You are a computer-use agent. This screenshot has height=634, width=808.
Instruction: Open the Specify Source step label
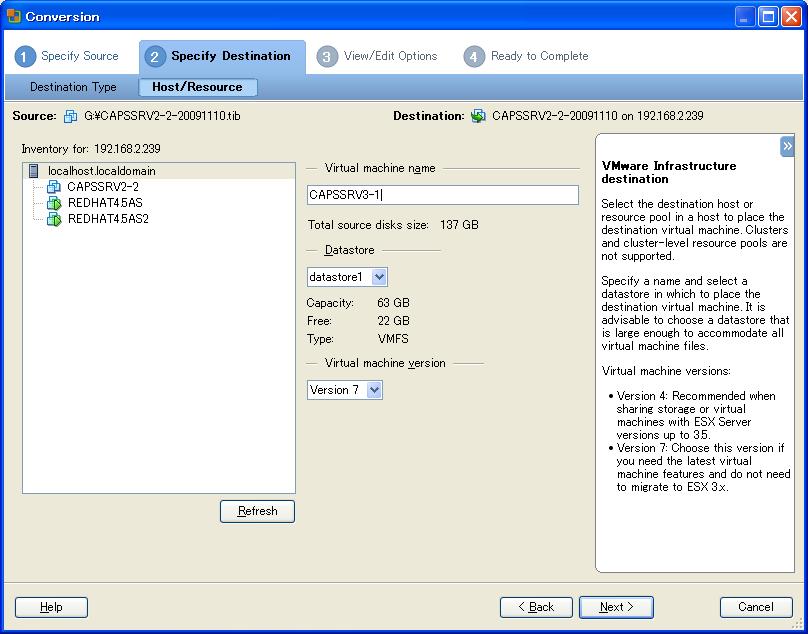click(80, 56)
